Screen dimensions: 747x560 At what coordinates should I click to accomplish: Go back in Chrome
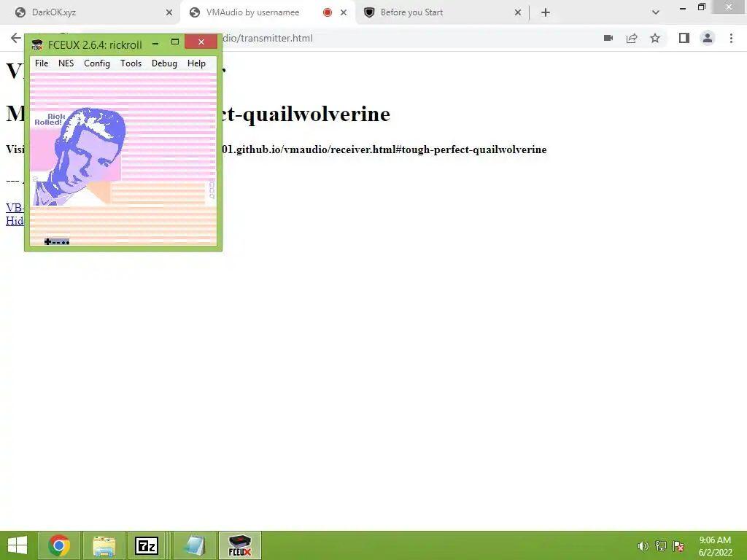tap(16, 38)
